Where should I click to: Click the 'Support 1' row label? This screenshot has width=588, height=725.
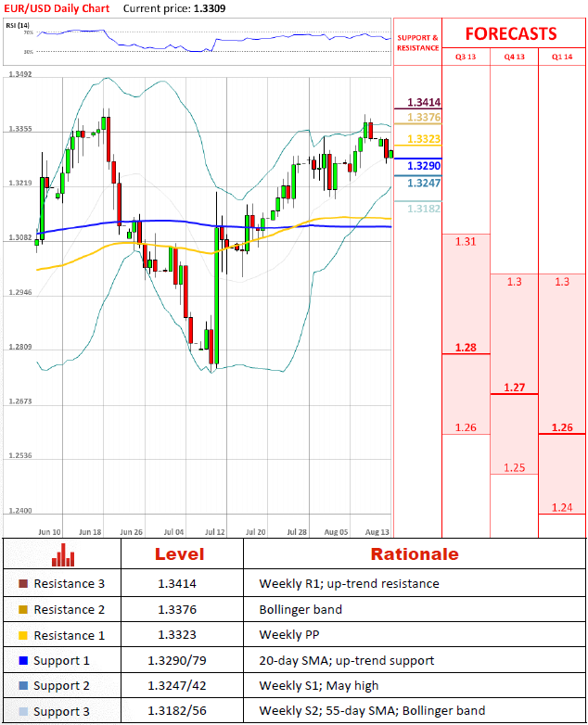pyautogui.click(x=61, y=661)
